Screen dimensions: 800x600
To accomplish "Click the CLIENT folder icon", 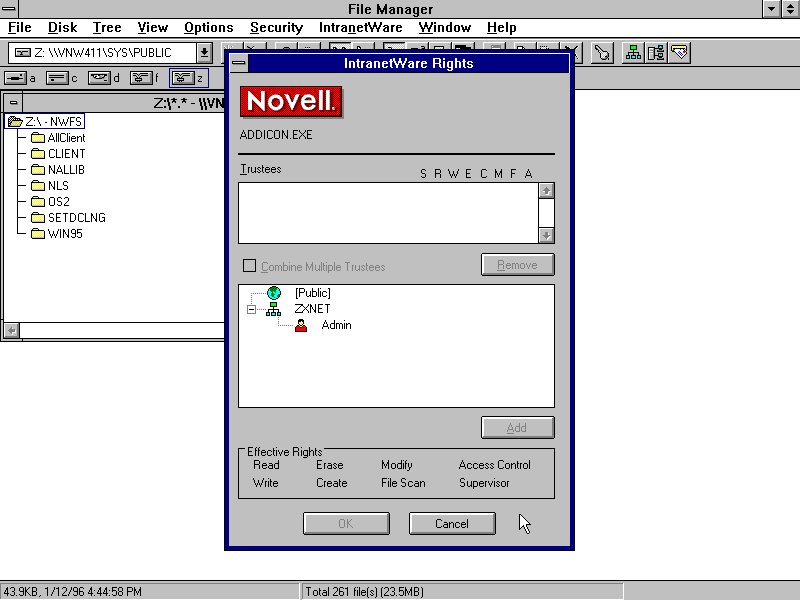I will pyautogui.click(x=38, y=154).
